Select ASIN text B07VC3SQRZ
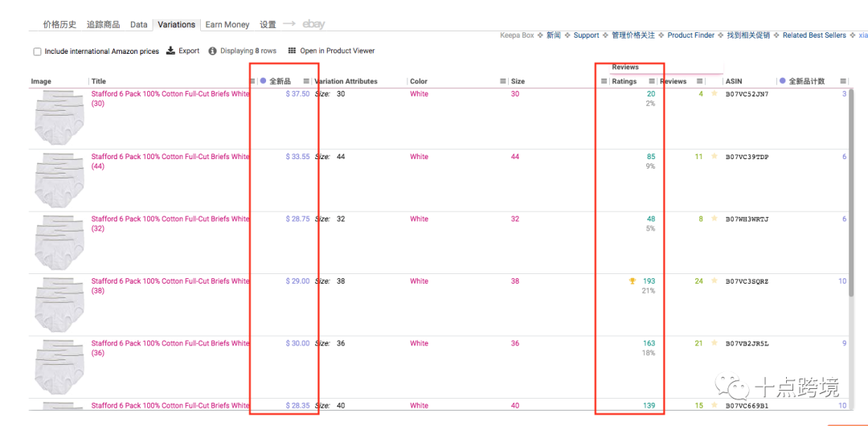Screen dimensions: 868x426 point(747,281)
